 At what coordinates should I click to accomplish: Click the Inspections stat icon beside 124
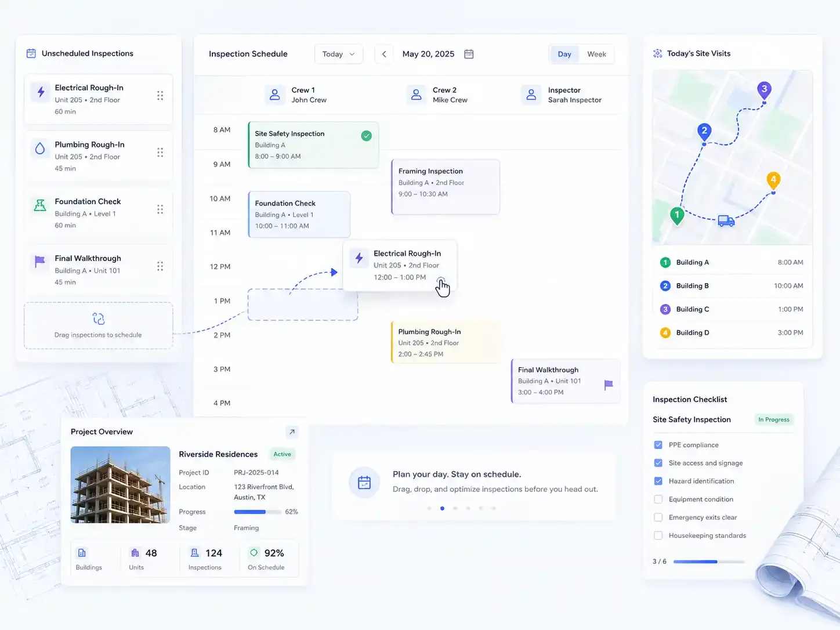click(x=195, y=553)
